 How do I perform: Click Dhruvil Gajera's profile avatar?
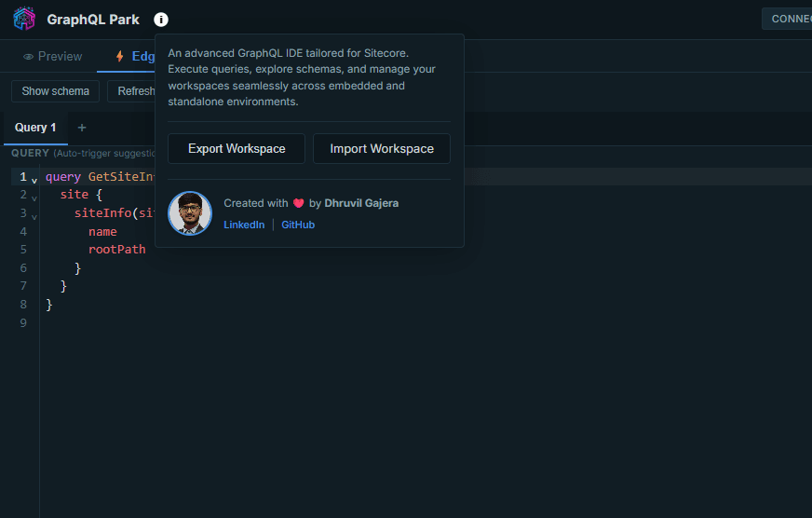[x=190, y=213]
